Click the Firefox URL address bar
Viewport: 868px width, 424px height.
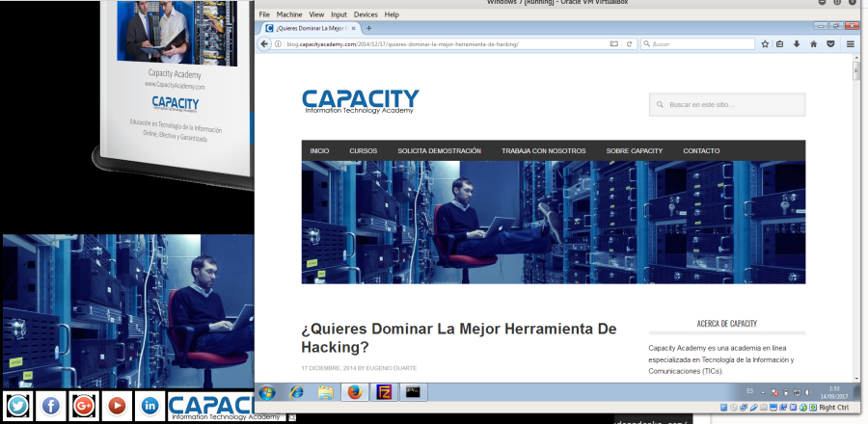point(444,44)
